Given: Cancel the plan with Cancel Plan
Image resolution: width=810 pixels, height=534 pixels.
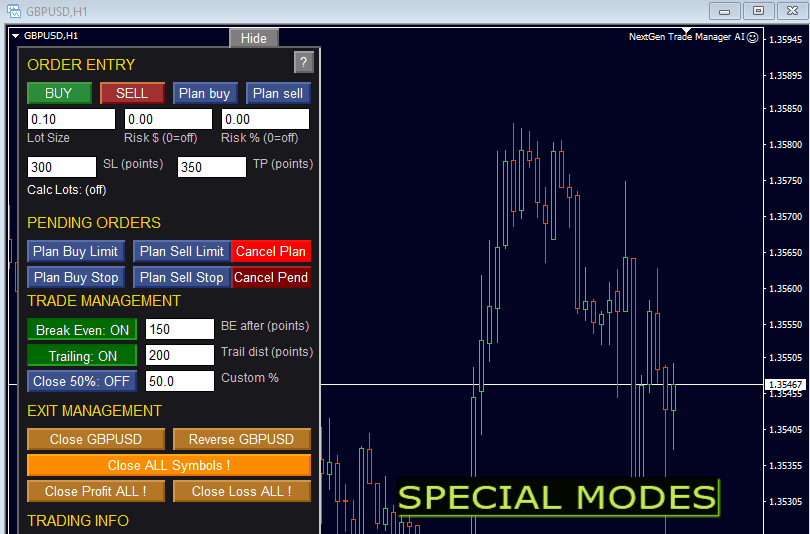Looking at the screenshot, I should coord(271,252).
